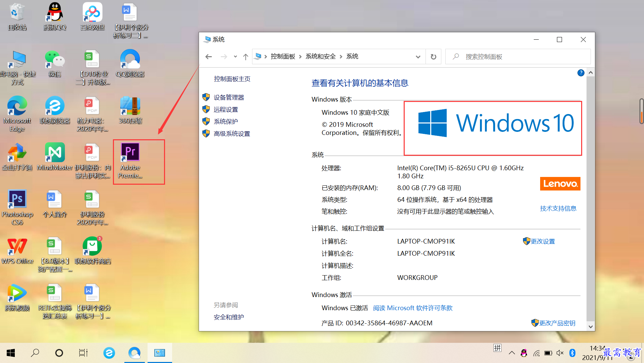Click 控制面板 breadcrumb segment
644x363 pixels.
click(x=283, y=57)
